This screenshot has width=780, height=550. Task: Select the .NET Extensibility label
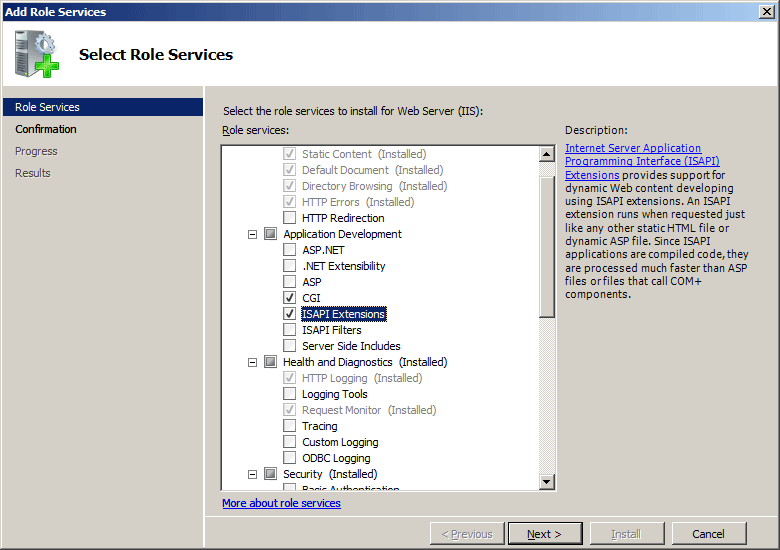point(344,266)
